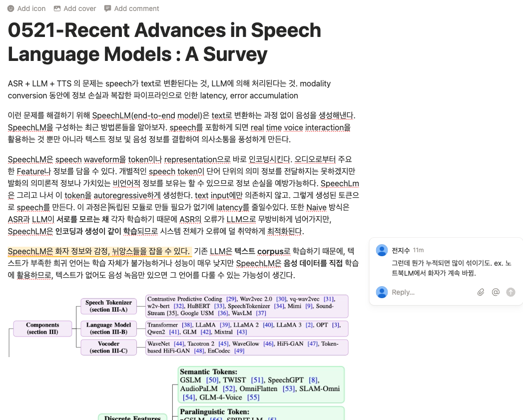Click the 'Paralinguistic Token:' box in diagram

[x=261, y=414]
